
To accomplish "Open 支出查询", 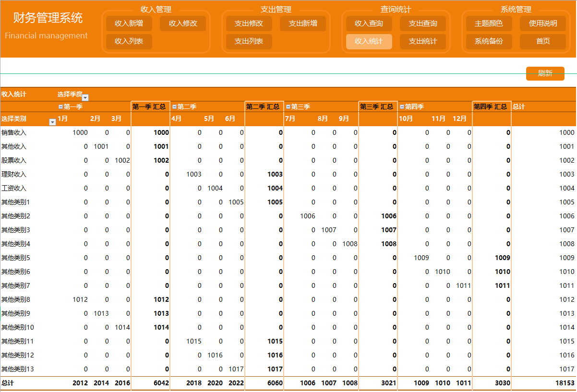I will 423,24.
